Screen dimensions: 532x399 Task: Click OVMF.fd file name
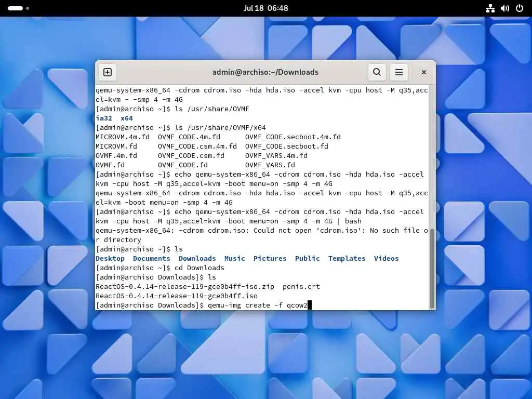[x=110, y=165]
